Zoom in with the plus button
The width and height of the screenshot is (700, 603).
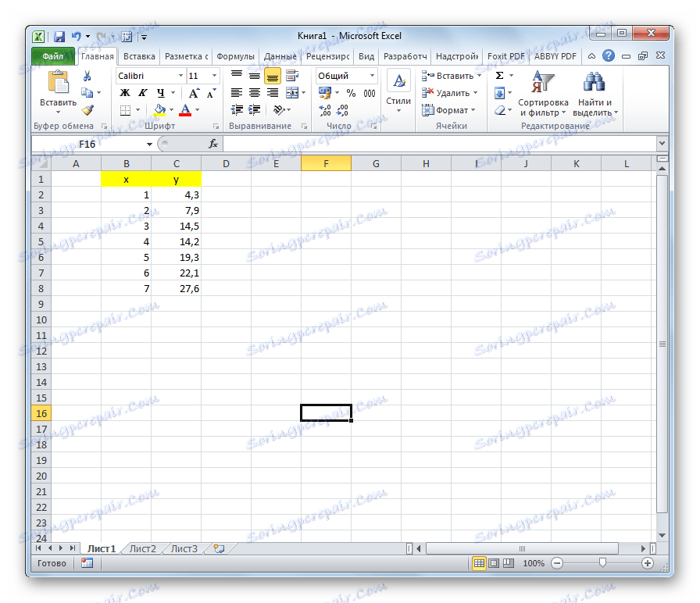(x=648, y=563)
